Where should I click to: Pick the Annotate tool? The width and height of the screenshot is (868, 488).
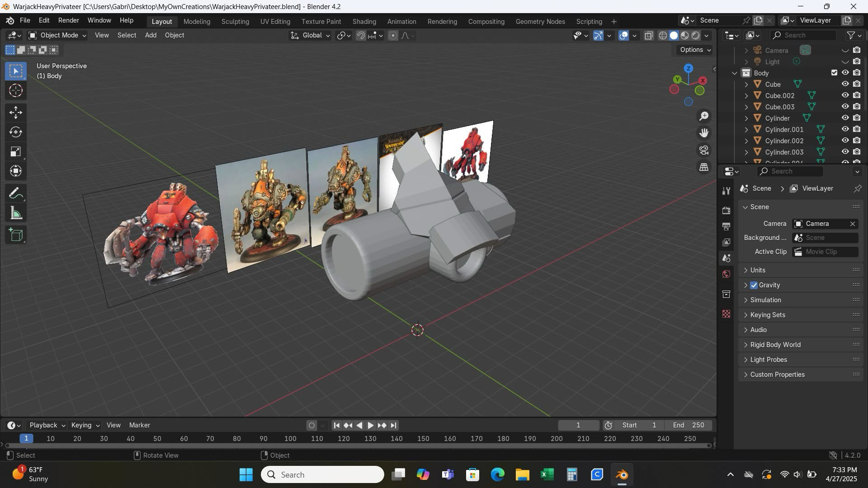tap(16, 193)
